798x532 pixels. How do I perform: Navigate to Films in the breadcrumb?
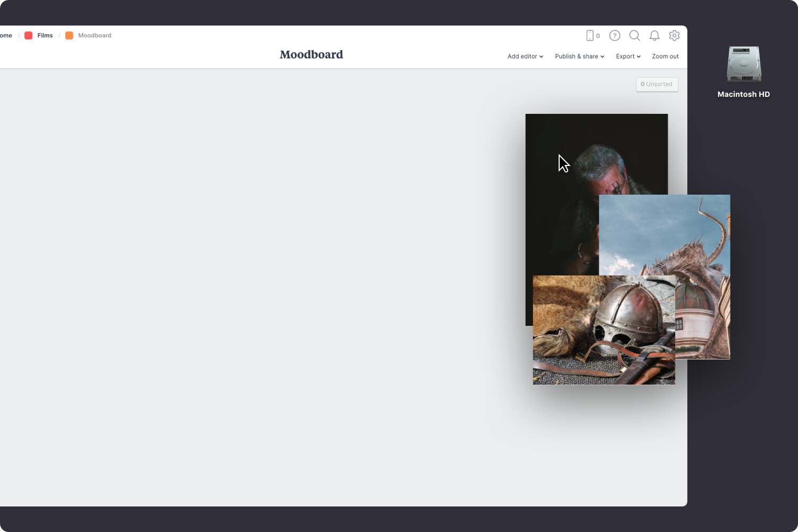click(x=45, y=35)
